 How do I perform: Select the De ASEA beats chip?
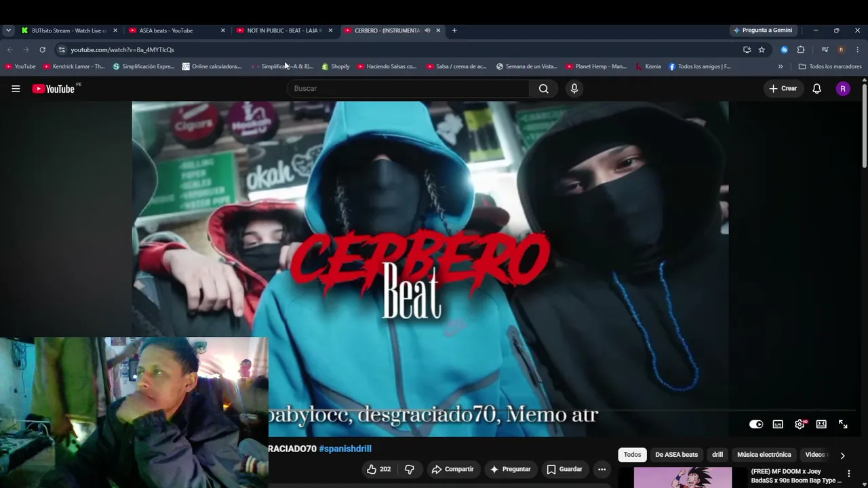tap(676, 455)
